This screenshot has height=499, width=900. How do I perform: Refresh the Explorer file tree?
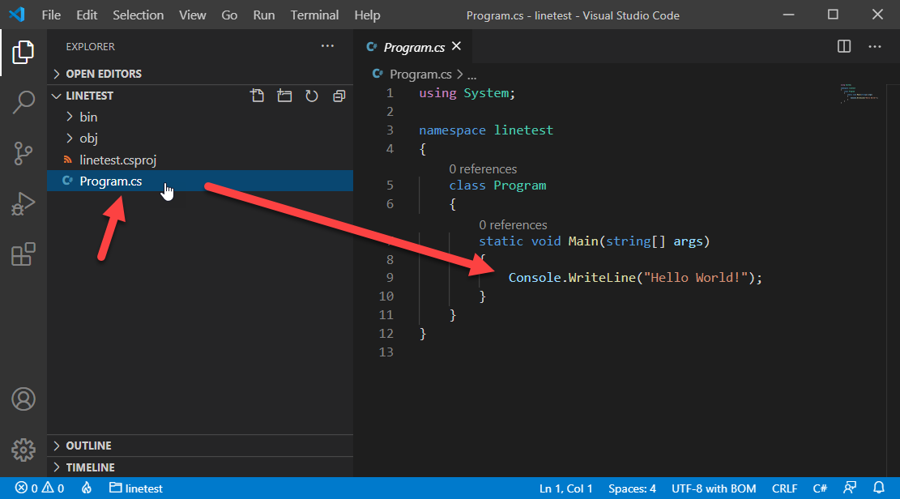point(312,96)
